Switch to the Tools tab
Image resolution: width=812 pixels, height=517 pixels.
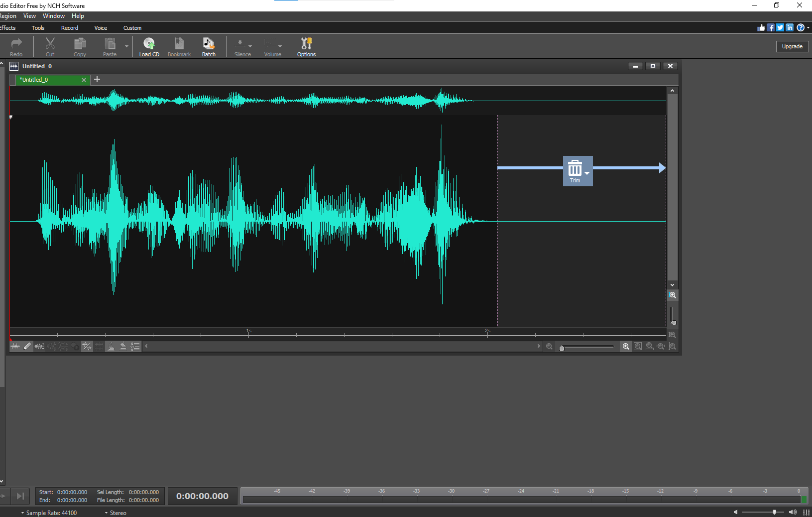[38, 28]
